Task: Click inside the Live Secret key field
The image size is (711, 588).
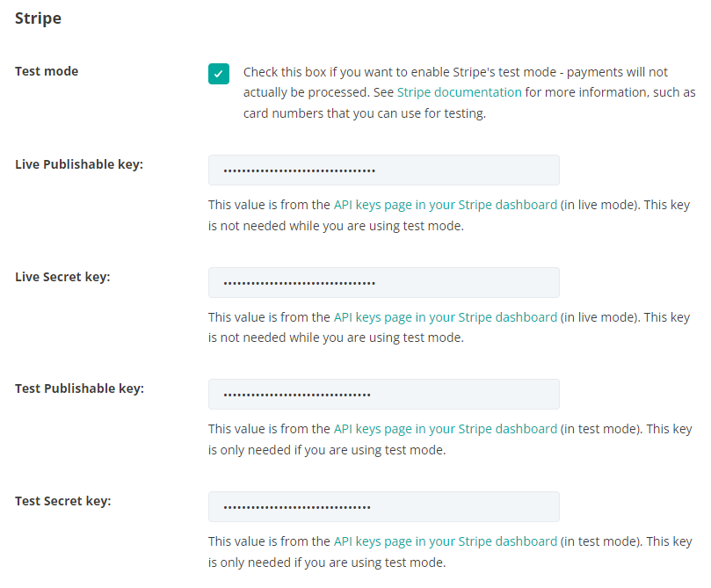Action: click(383, 282)
